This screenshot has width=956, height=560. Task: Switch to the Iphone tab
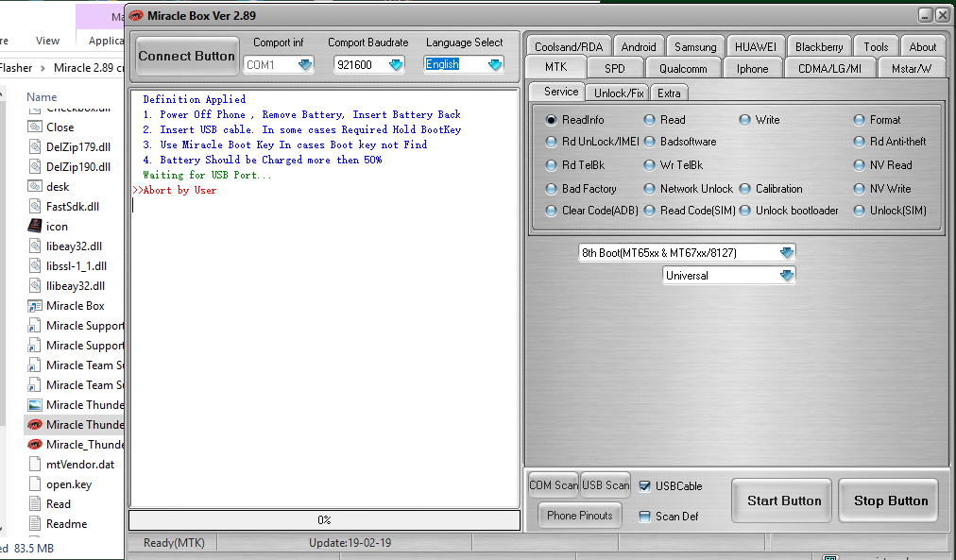752,68
